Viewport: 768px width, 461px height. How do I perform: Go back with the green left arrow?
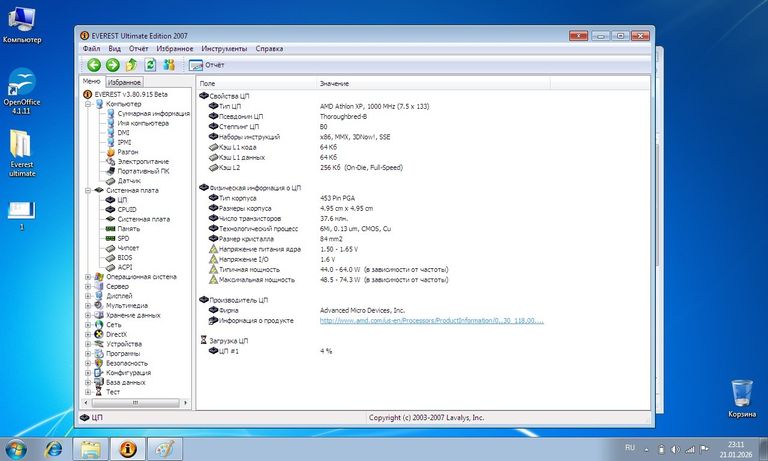(x=94, y=65)
